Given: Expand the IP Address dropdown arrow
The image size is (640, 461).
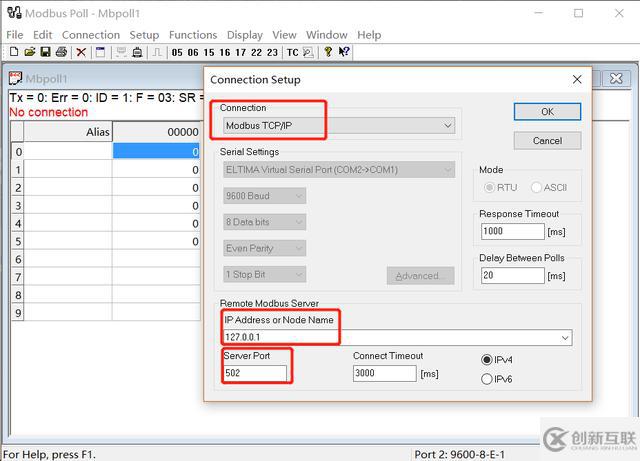Looking at the screenshot, I should pos(565,338).
